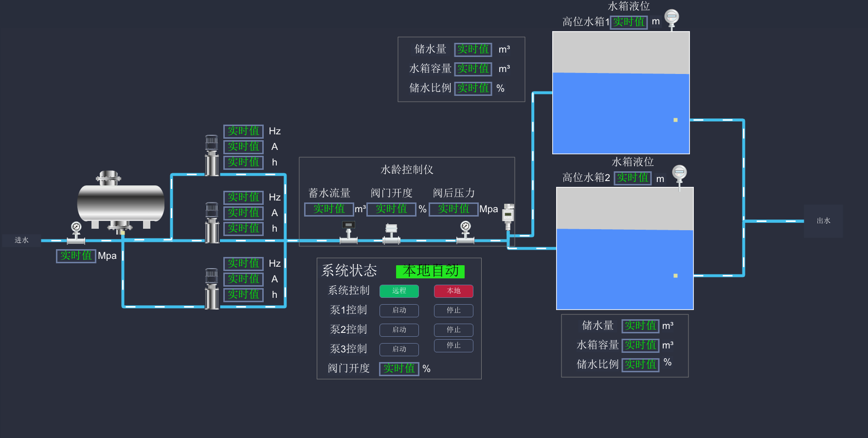Click the post-valve pressure gauge icon
The height and width of the screenshot is (438, 868).
[x=465, y=232]
